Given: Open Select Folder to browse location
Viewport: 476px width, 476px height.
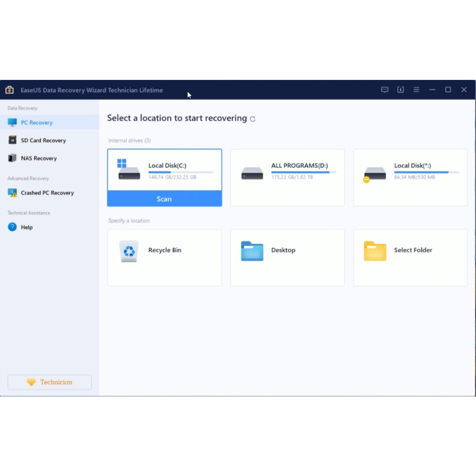Looking at the screenshot, I should [x=410, y=258].
